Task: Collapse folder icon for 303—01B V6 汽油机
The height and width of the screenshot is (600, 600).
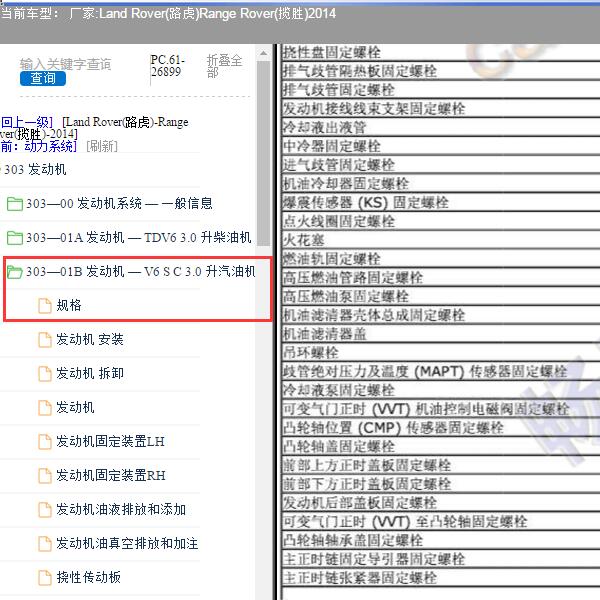Action: (x=15, y=272)
